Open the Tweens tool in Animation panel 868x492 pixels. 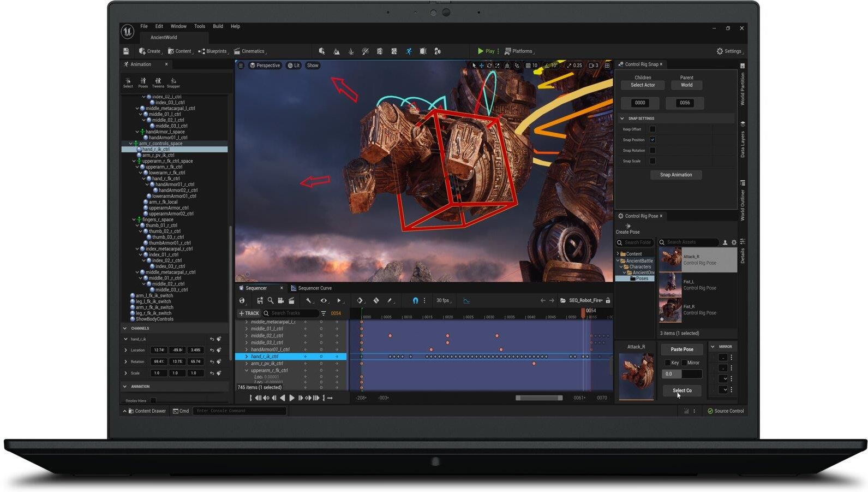point(158,82)
